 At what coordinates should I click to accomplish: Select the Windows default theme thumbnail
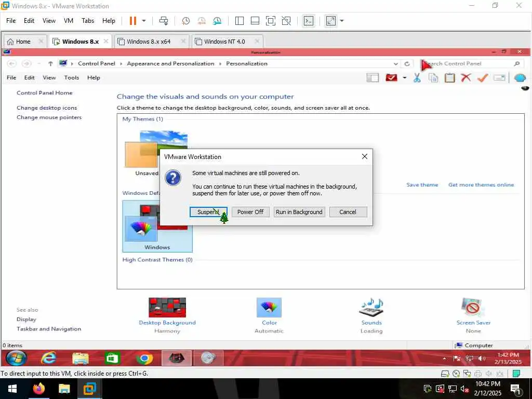157,226
